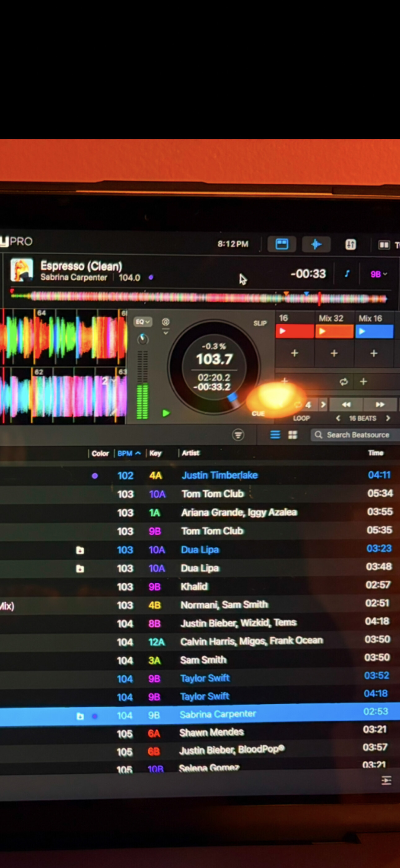This screenshot has width=400, height=868.
Task: Click the Espresso album art thumbnail
Action: point(22,269)
